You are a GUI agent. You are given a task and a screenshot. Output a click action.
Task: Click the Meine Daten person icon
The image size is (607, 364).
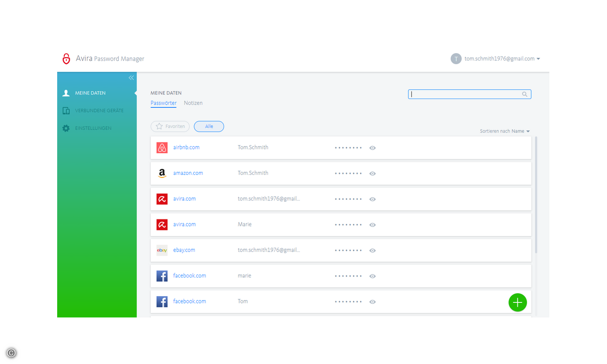[66, 93]
